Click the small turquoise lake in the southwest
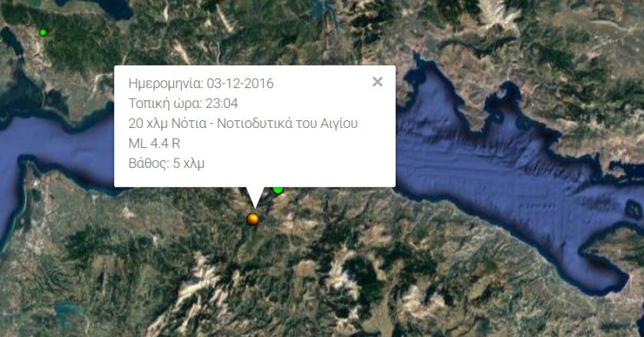 click(67, 312)
